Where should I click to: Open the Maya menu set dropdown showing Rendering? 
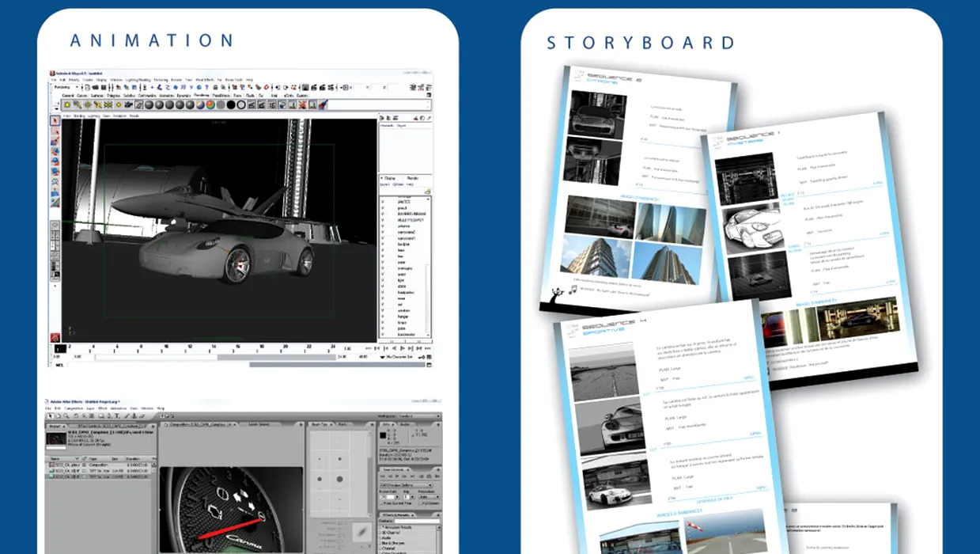(x=66, y=87)
